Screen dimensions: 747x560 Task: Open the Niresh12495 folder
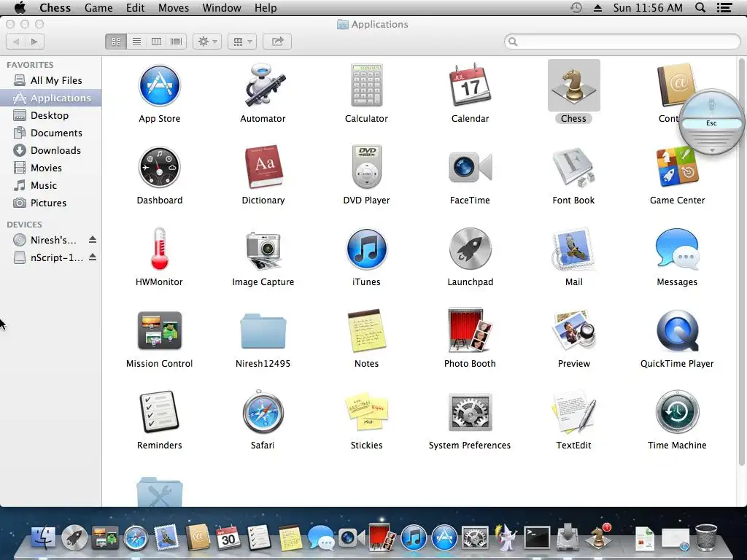[263, 331]
